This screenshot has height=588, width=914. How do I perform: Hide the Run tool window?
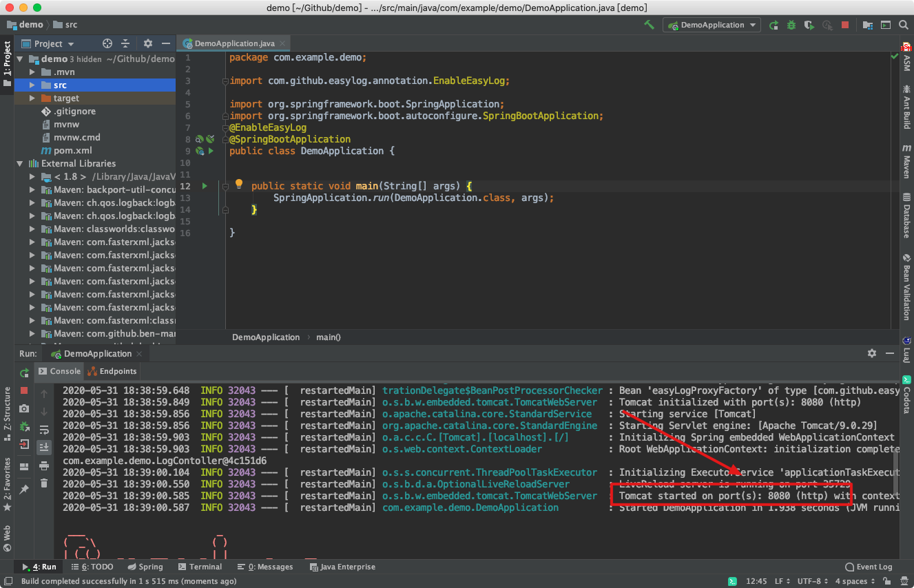pos(890,353)
